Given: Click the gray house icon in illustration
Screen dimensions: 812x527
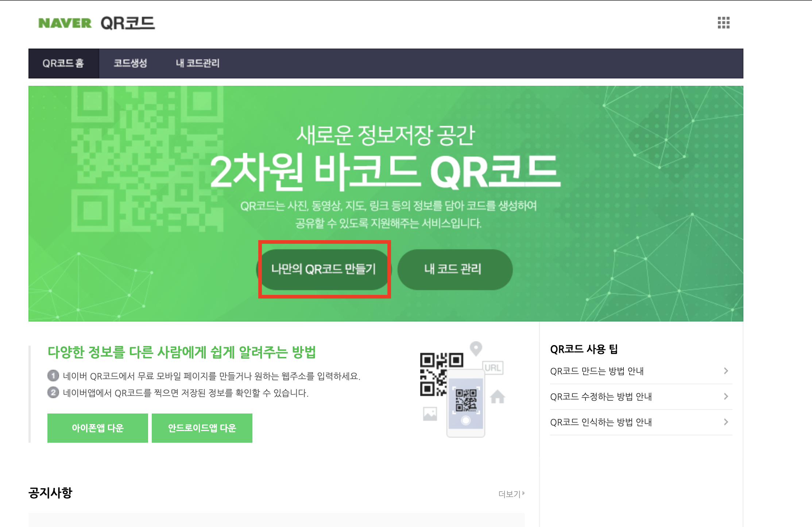Looking at the screenshot, I should 497,397.
